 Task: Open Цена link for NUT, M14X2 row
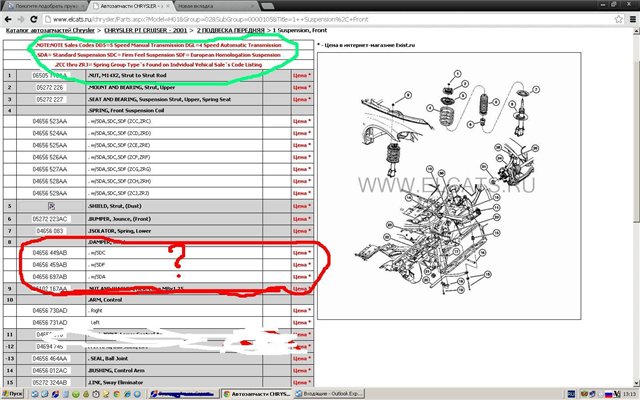[302, 76]
